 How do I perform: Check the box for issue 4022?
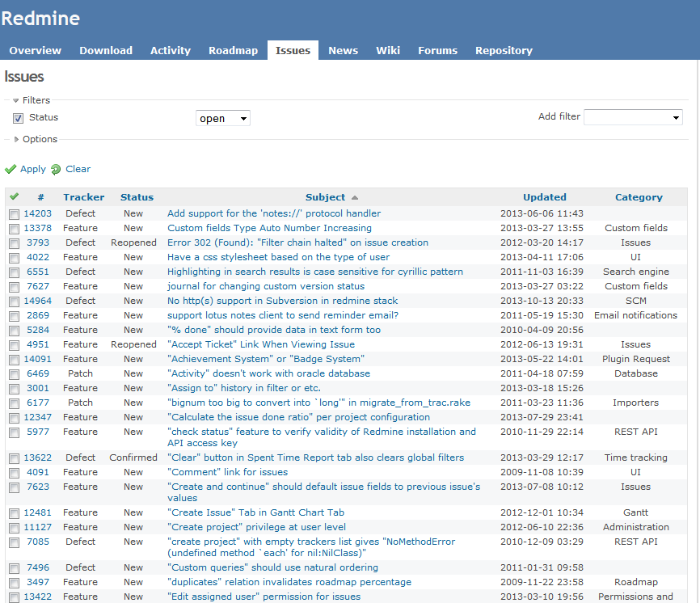tap(15, 258)
